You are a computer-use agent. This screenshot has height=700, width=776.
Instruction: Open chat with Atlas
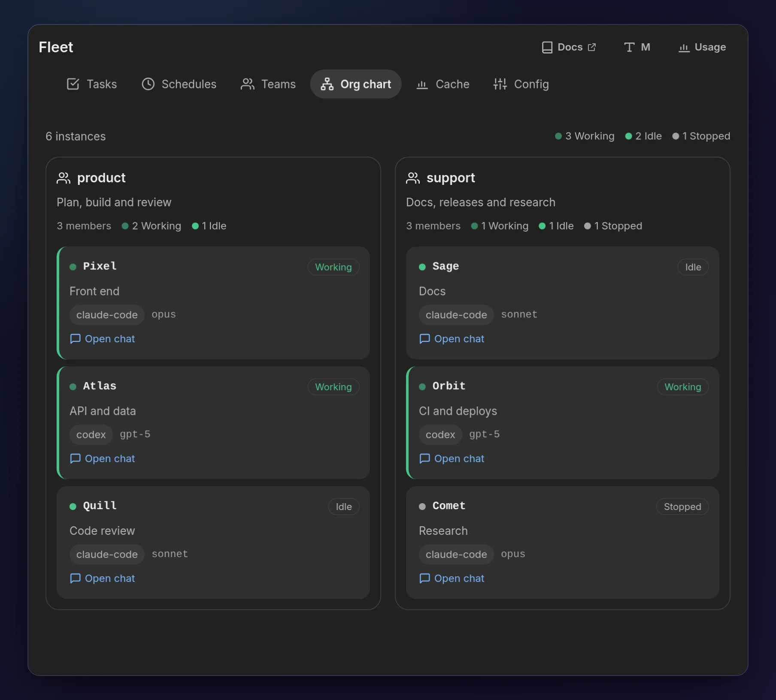coord(102,459)
